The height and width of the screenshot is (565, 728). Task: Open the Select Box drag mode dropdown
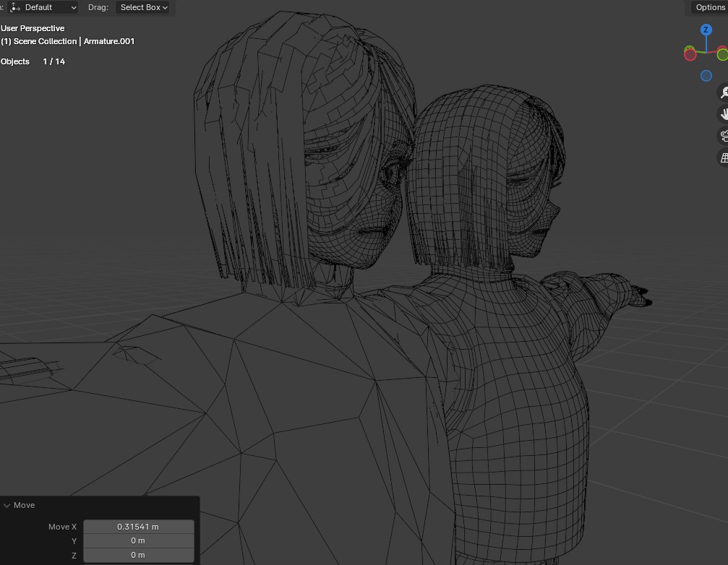coord(142,7)
